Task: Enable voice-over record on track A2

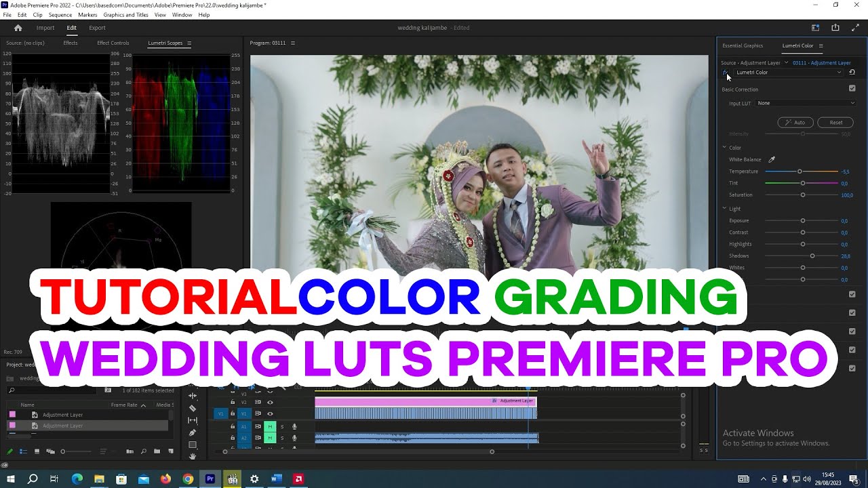Action: (294, 438)
